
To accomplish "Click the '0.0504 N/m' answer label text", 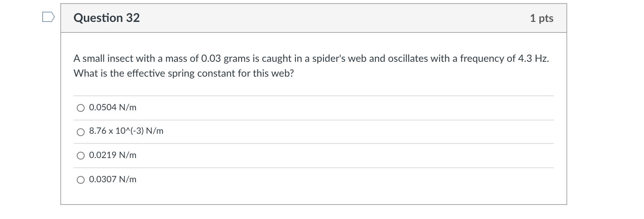I will (113, 108).
